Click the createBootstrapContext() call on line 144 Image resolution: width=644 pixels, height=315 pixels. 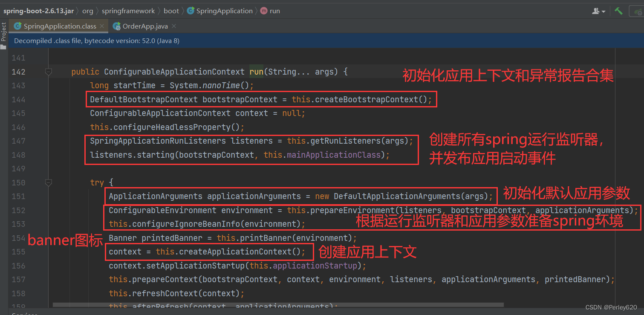point(369,100)
